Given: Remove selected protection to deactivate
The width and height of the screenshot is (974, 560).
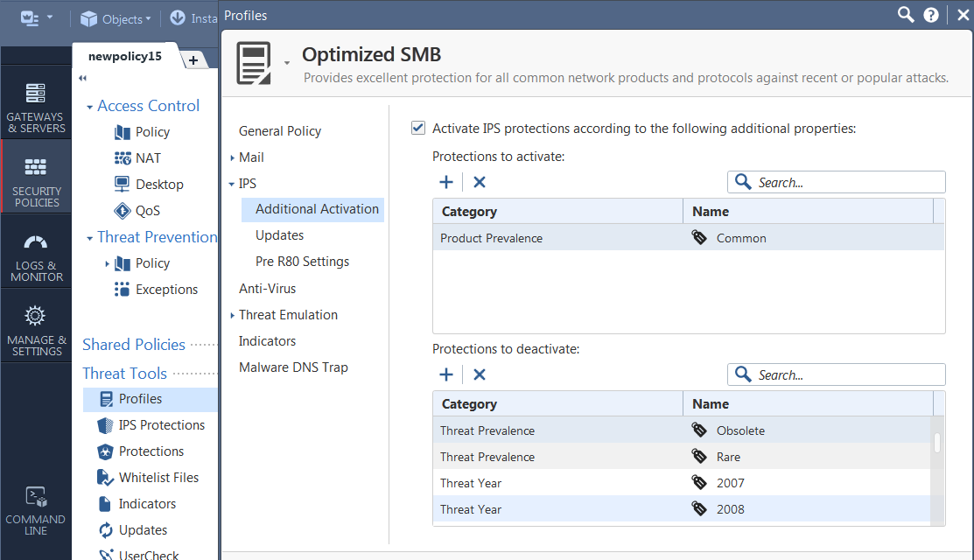Looking at the screenshot, I should click(479, 374).
